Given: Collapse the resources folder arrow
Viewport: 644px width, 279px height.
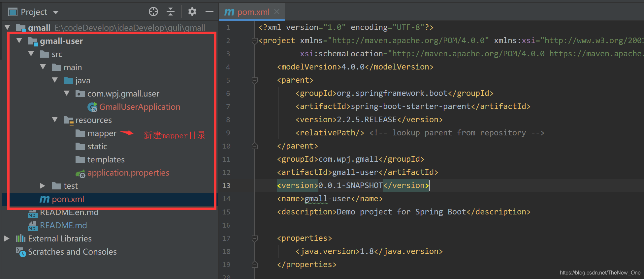Looking at the screenshot, I should (55, 120).
